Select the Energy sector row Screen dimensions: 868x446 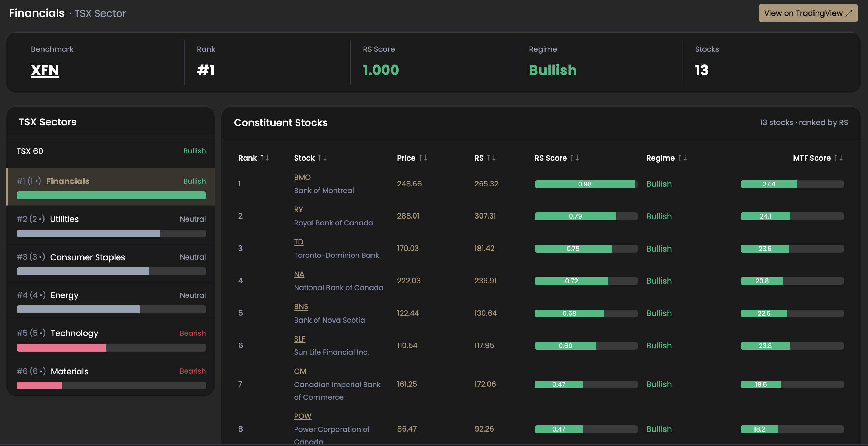coord(111,301)
